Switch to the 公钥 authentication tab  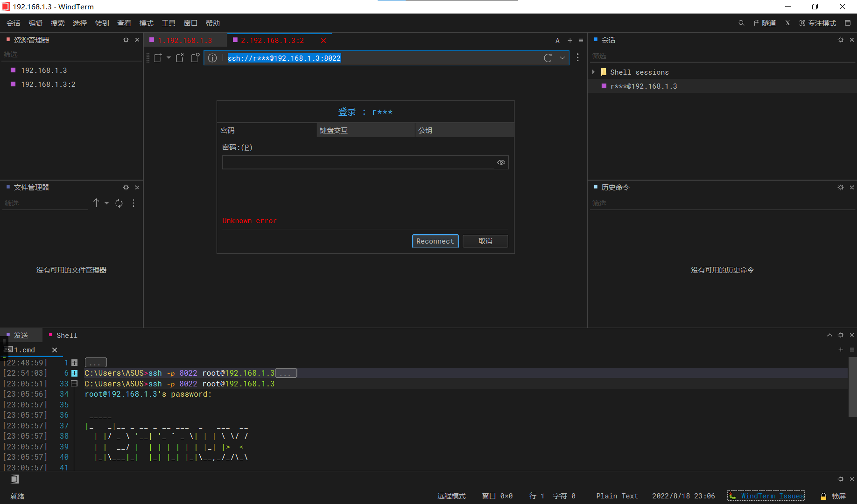pos(425,130)
